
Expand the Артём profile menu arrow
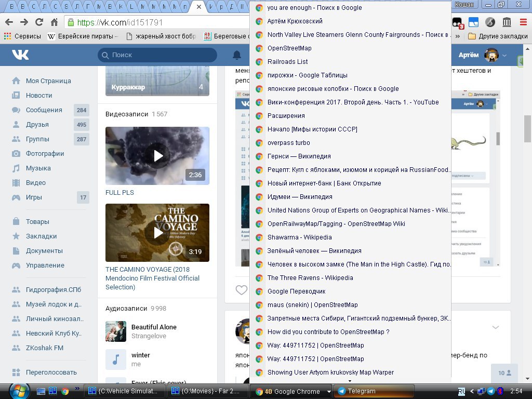(x=504, y=55)
